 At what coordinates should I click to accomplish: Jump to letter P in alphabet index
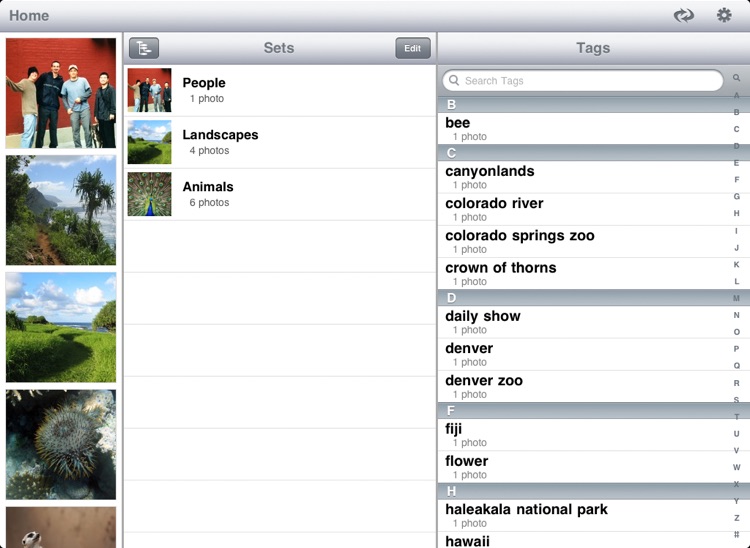click(x=737, y=349)
